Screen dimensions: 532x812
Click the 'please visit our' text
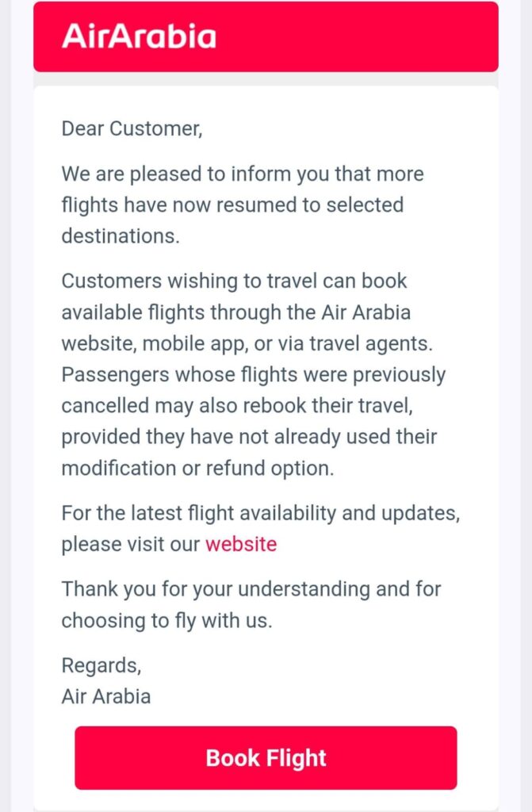point(131,544)
